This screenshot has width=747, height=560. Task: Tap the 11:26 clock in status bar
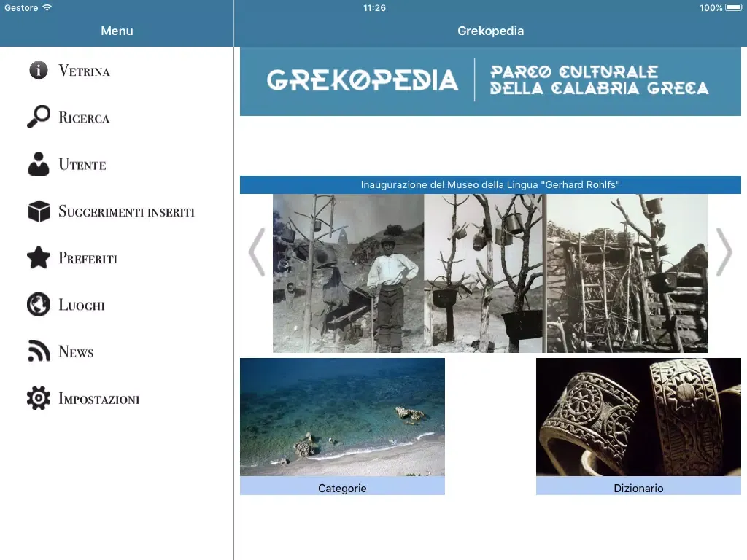coord(374,7)
